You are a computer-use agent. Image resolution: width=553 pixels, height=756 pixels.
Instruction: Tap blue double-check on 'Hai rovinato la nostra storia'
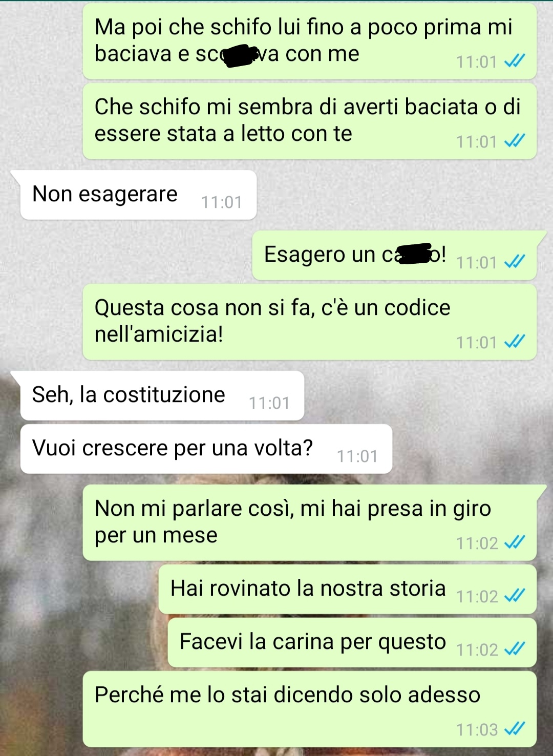514,596
